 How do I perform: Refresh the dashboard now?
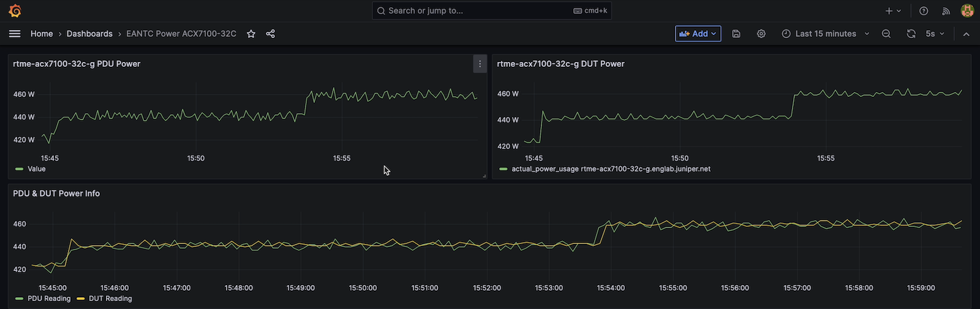(911, 34)
